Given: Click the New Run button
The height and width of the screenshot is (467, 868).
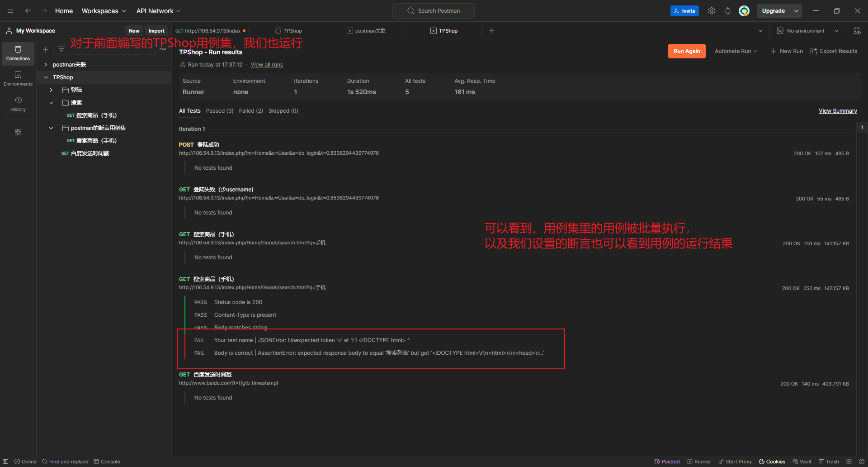Looking at the screenshot, I should (x=787, y=51).
